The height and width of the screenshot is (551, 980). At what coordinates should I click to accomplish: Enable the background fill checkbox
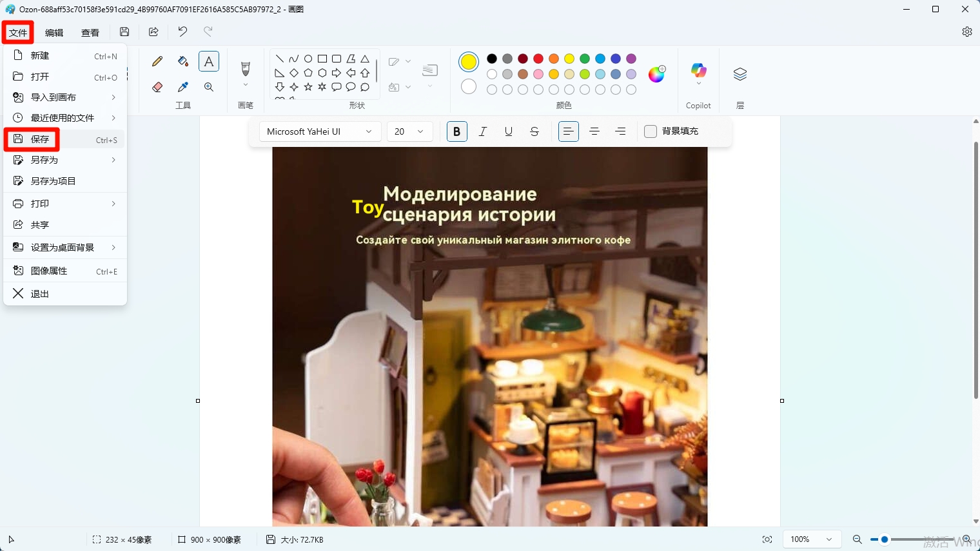tap(651, 131)
